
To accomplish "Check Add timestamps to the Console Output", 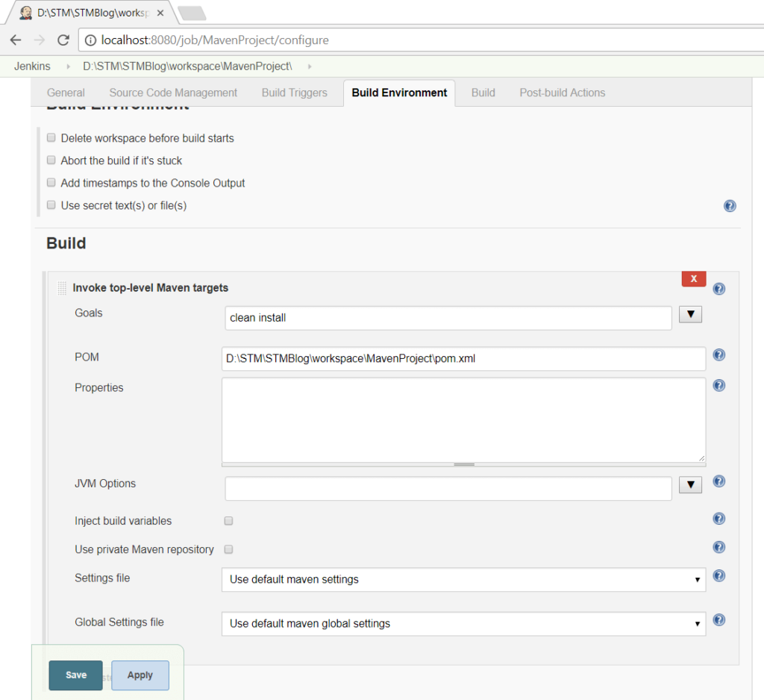I will click(x=51, y=182).
